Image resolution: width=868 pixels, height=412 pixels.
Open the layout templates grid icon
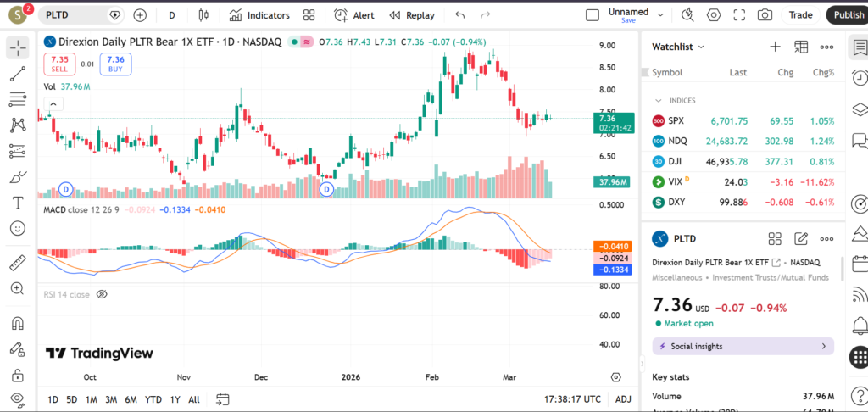(309, 15)
